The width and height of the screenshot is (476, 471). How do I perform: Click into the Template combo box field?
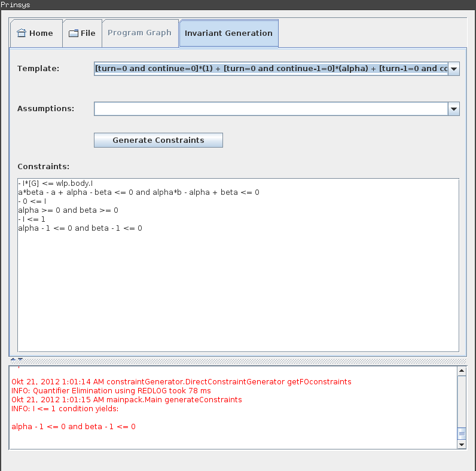pos(271,69)
